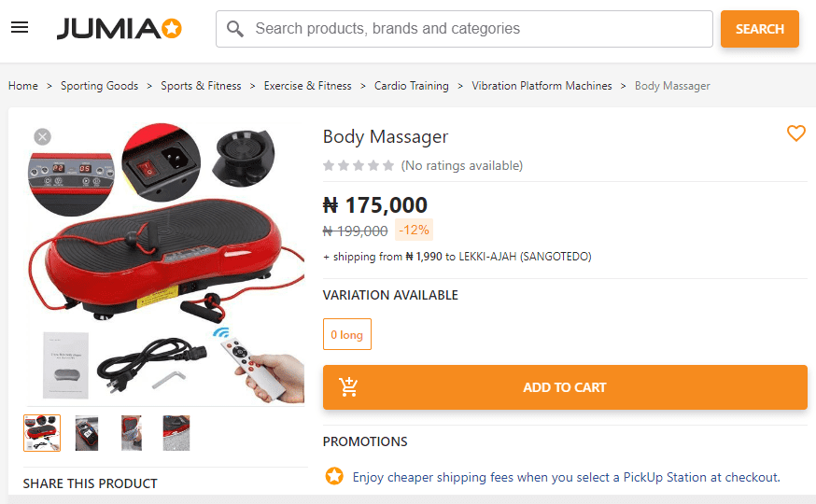
Task: Select the "0 long" variation
Action: tap(346, 334)
